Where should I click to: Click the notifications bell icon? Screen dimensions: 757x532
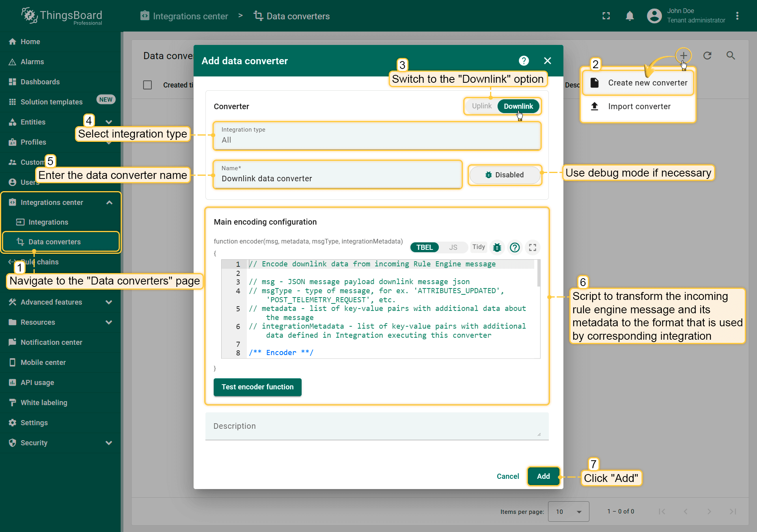coord(630,16)
